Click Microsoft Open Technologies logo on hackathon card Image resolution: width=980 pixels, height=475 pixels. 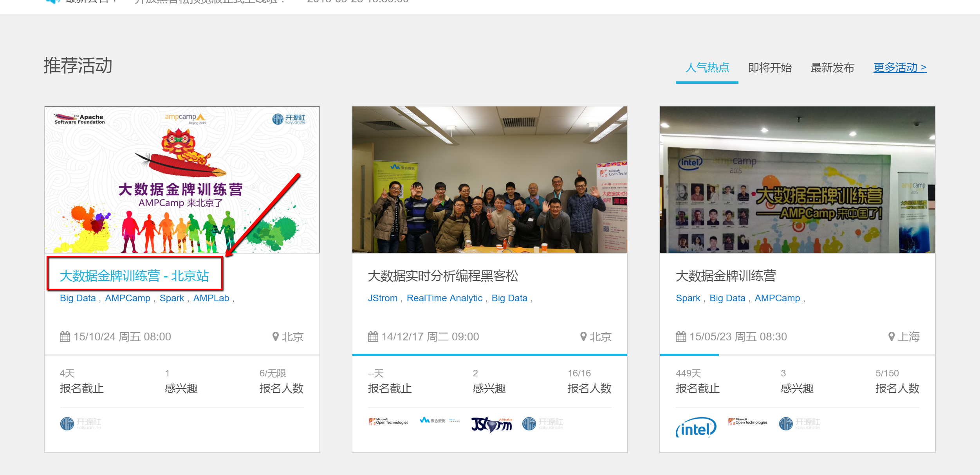[388, 421]
